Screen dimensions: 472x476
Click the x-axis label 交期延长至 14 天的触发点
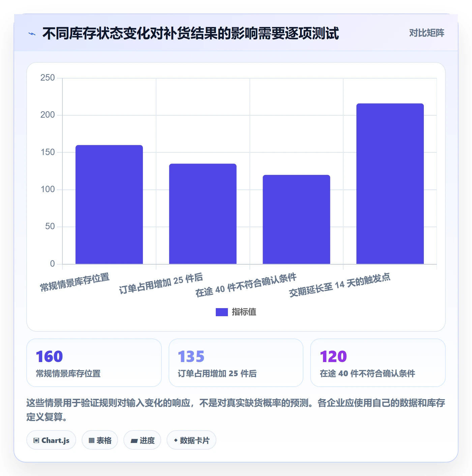340,285
